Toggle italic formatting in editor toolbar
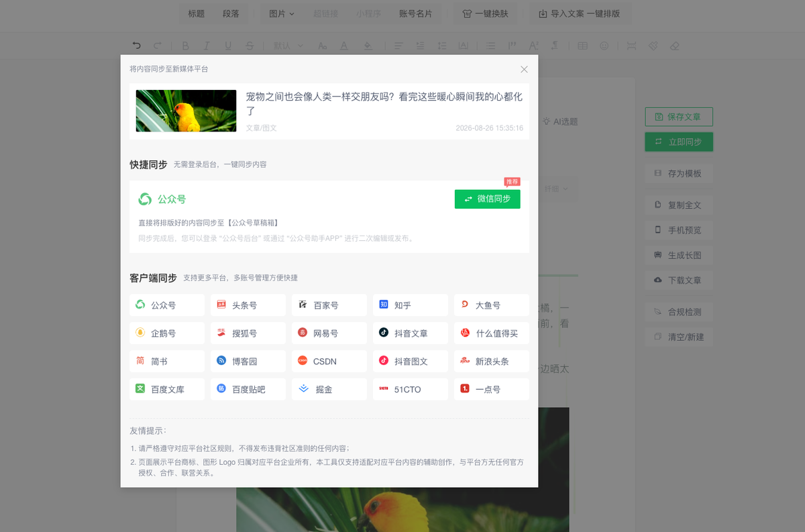Screen dimensions: 805x532 207,46
